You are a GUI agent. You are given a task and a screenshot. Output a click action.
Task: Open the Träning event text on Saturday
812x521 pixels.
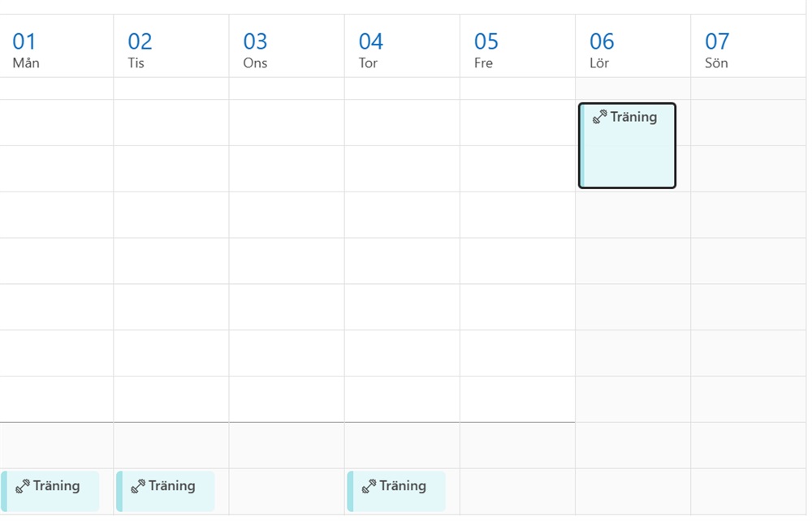[633, 117]
